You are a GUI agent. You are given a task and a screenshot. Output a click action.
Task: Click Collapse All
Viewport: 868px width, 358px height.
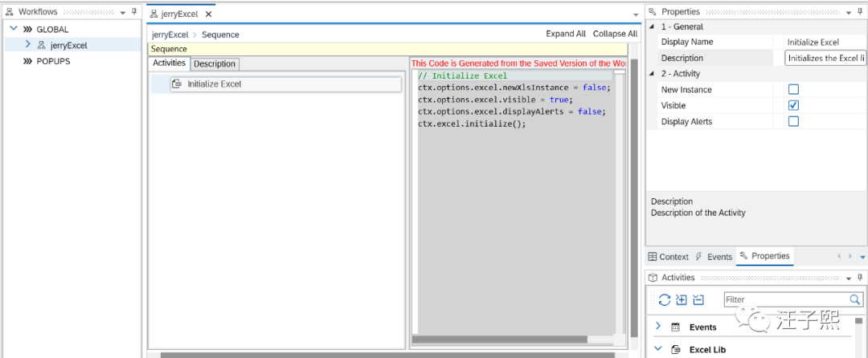tap(615, 34)
